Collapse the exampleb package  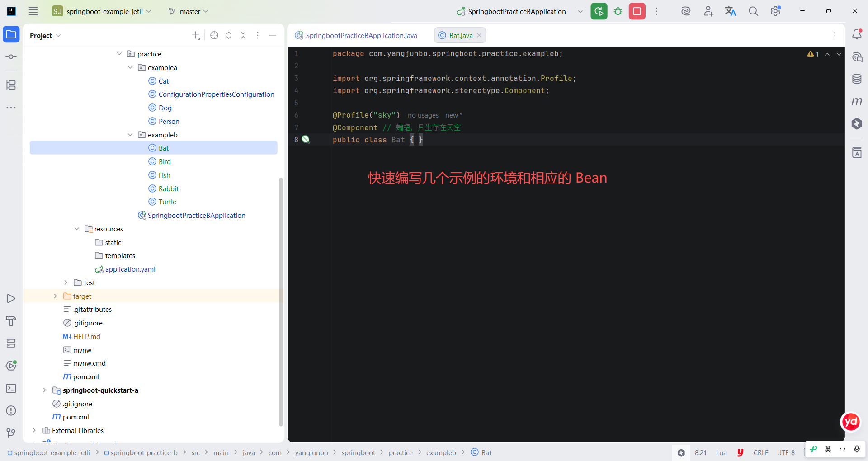(x=130, y=135)
